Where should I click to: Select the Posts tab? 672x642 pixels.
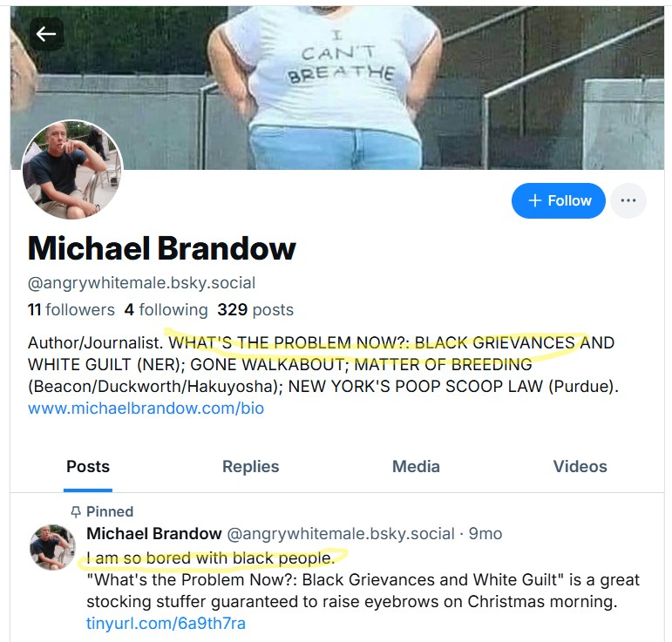(x=88, y=466)
